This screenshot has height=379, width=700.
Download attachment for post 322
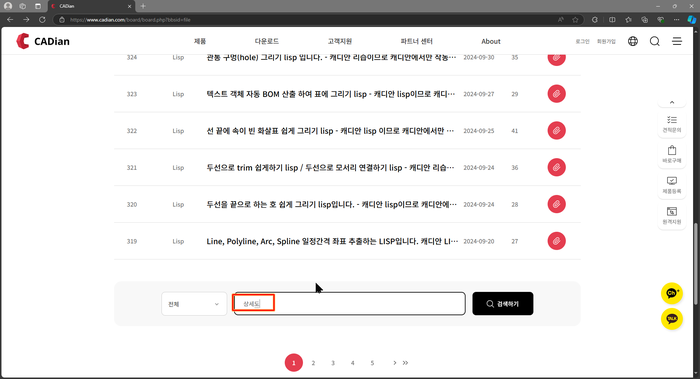point(556,130)
